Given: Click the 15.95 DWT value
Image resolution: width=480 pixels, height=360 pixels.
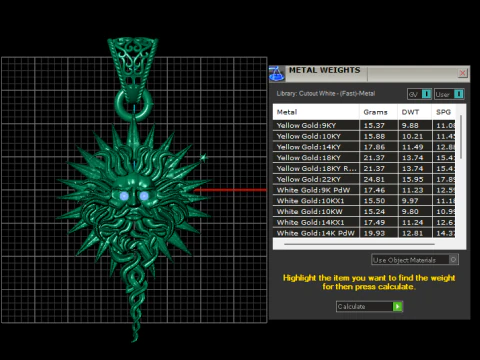Looking at the screenshot, I should click(412, 179).
